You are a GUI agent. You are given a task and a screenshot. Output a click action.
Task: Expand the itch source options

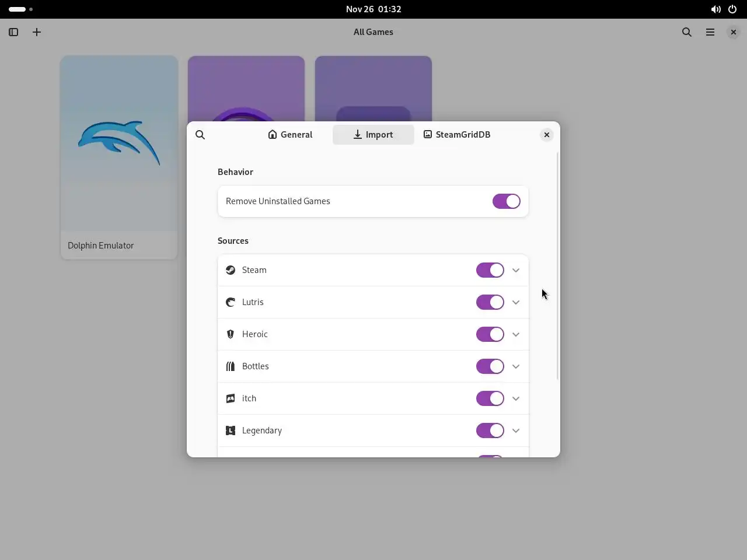pos(516,398)
